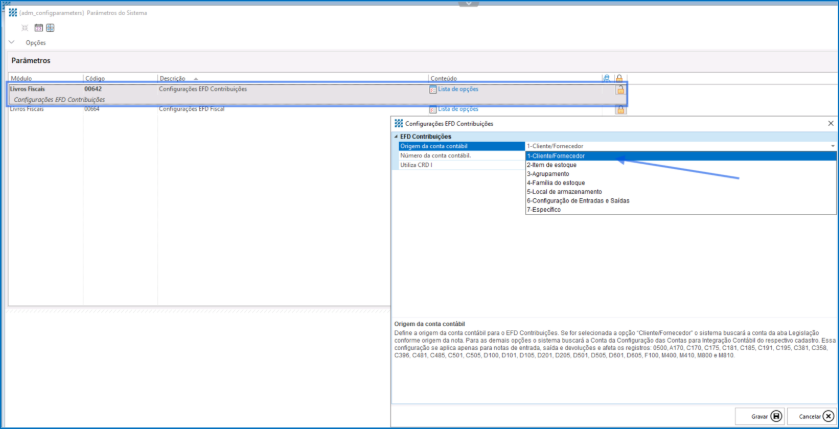Viewport: 840px width, 429px height.
Task: Click the column header icon beside the lock
Action: pyautogui.click(x=606, y=77)
